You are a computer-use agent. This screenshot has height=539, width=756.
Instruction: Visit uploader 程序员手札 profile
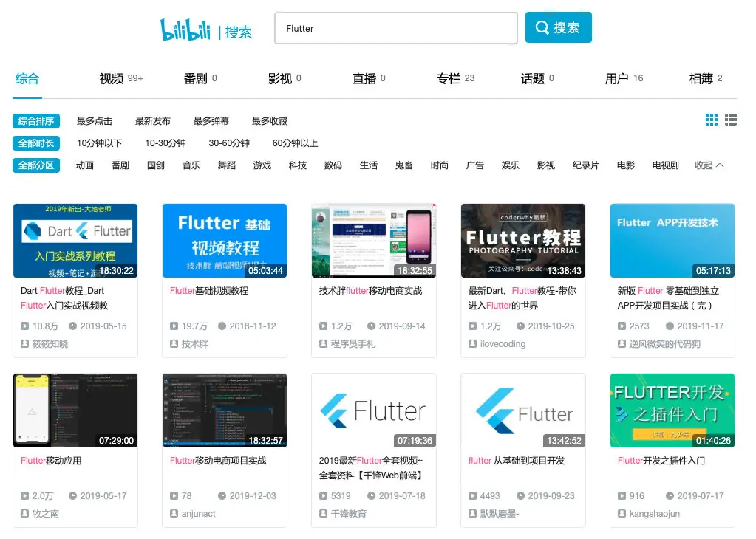[x=347, y=344]
